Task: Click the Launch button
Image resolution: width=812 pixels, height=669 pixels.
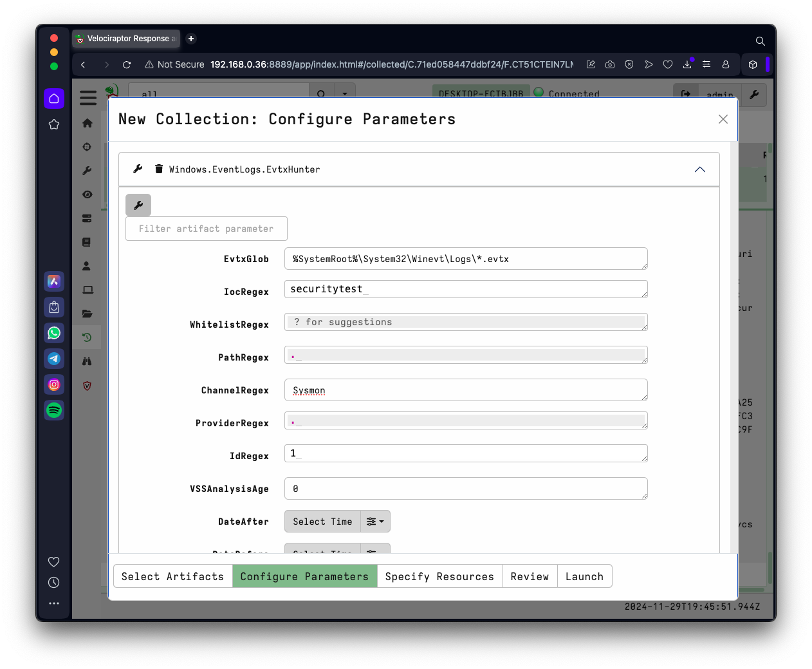Action: coord(584,576)
